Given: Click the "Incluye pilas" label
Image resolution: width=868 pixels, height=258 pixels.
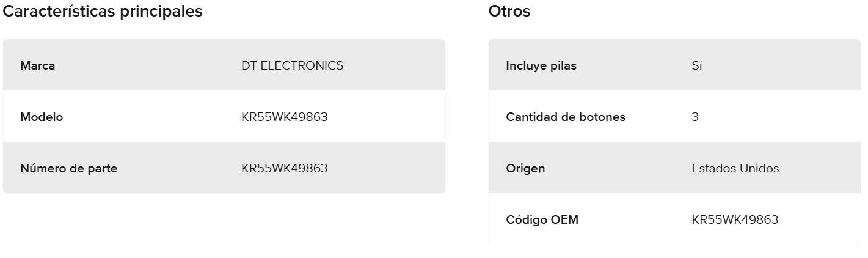Looking at the screenshot, I should pyautogui.click(x=541, y=66).
